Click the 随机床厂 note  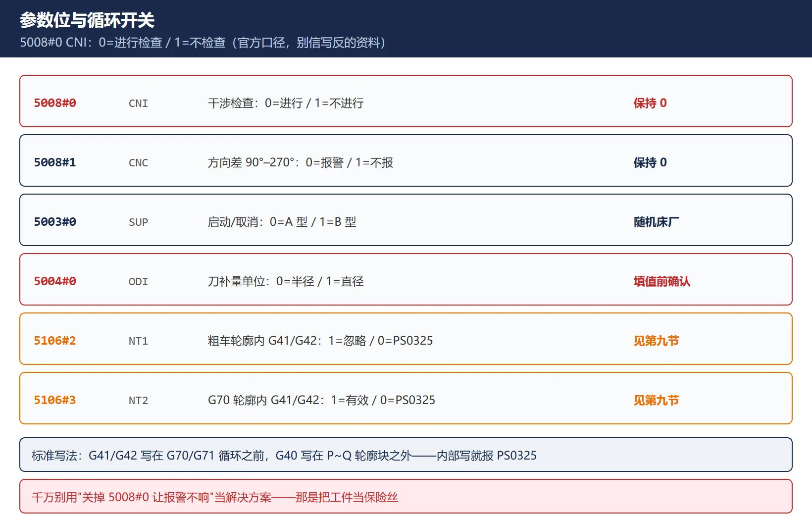coord(657,222)
